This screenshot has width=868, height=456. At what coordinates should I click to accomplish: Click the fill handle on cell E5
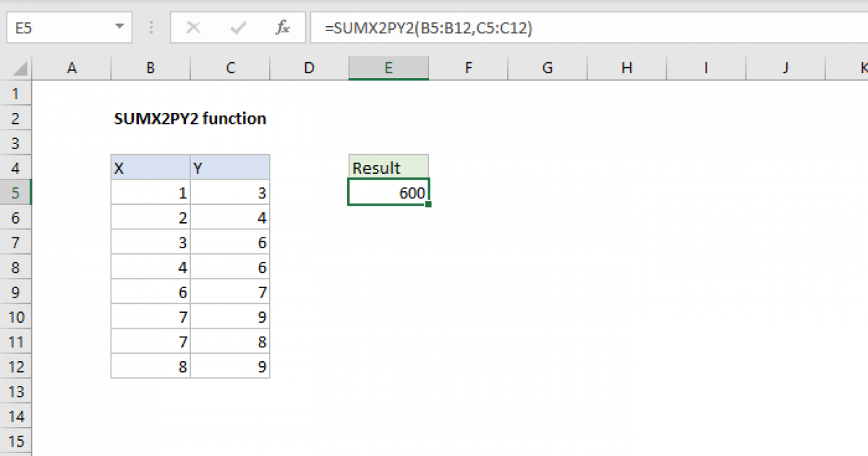pos(428,203)
